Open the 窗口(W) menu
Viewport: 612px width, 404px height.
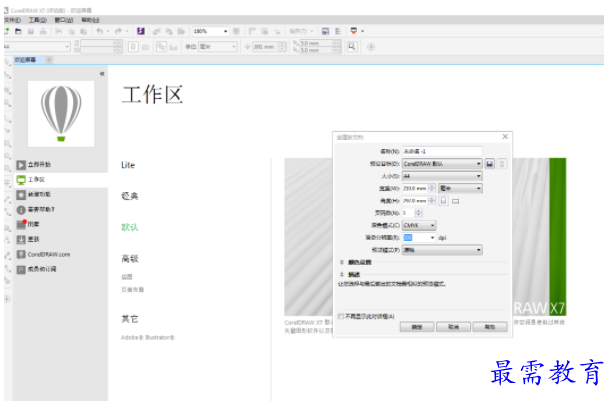pos(64,20)
